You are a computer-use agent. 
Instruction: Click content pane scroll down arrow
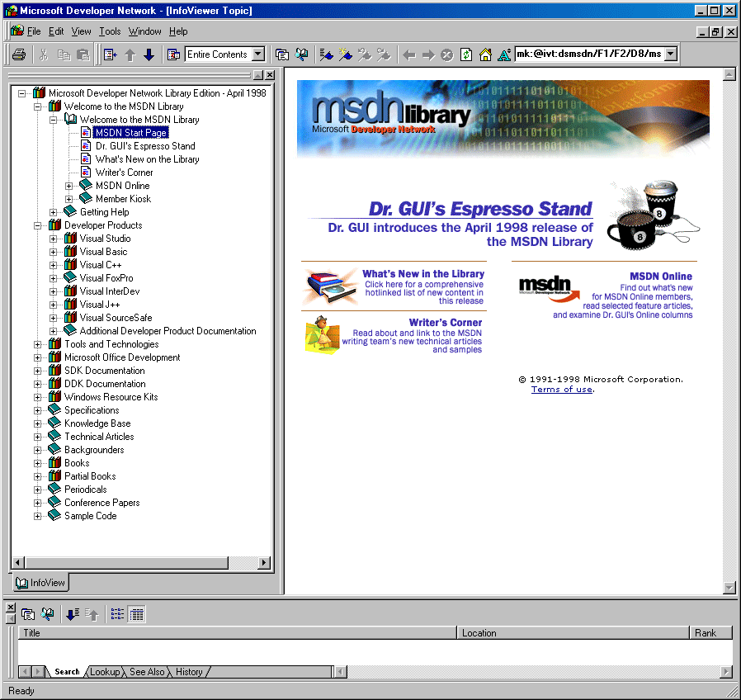(729, 588)
